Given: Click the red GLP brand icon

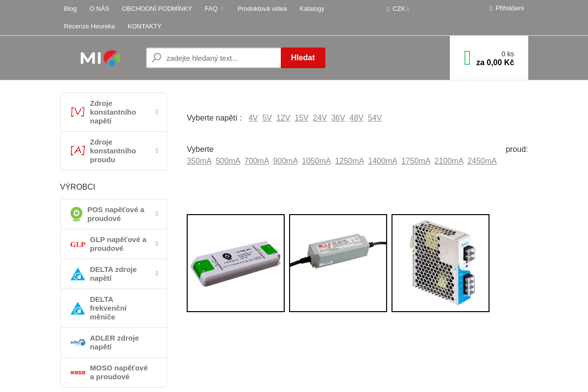Looking at the screenshot, I should [x=77, y=244].
